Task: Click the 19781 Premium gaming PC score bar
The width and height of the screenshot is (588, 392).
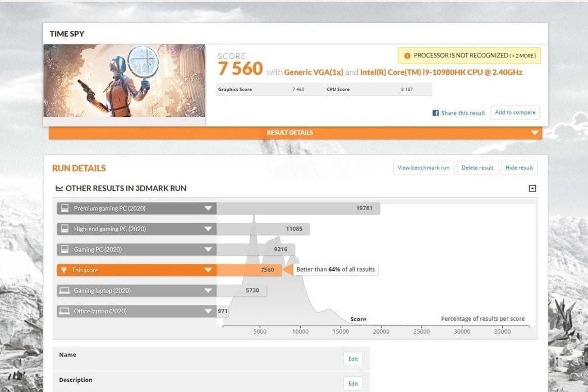Action: (298, 208)
